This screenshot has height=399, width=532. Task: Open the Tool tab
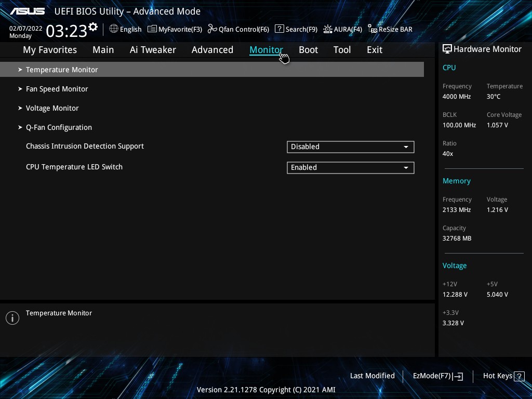[x=342, y=50]
